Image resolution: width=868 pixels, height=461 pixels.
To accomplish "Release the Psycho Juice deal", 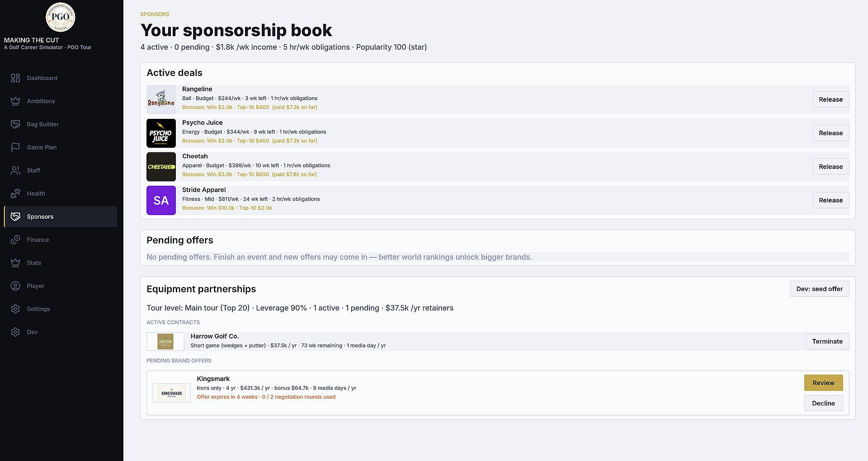I will pos(831,133).
